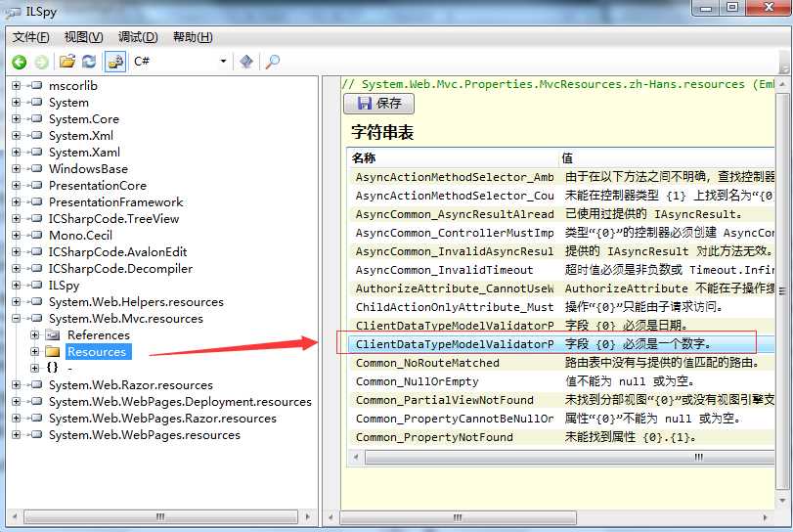Select System.Web.WebPages.Deployment.resources item
The image size is (793, 532).
[x=180, y=402]
